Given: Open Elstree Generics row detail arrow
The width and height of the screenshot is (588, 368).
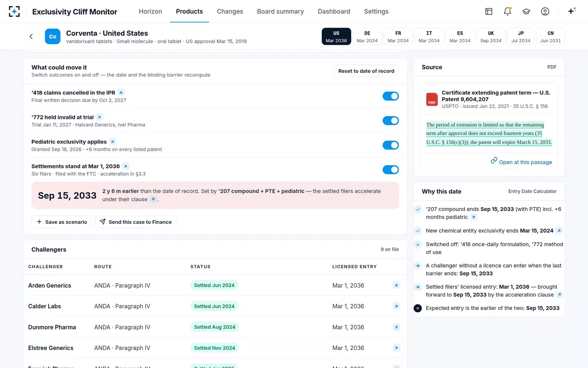Looking at the screenshot, I should coord(396,348).
